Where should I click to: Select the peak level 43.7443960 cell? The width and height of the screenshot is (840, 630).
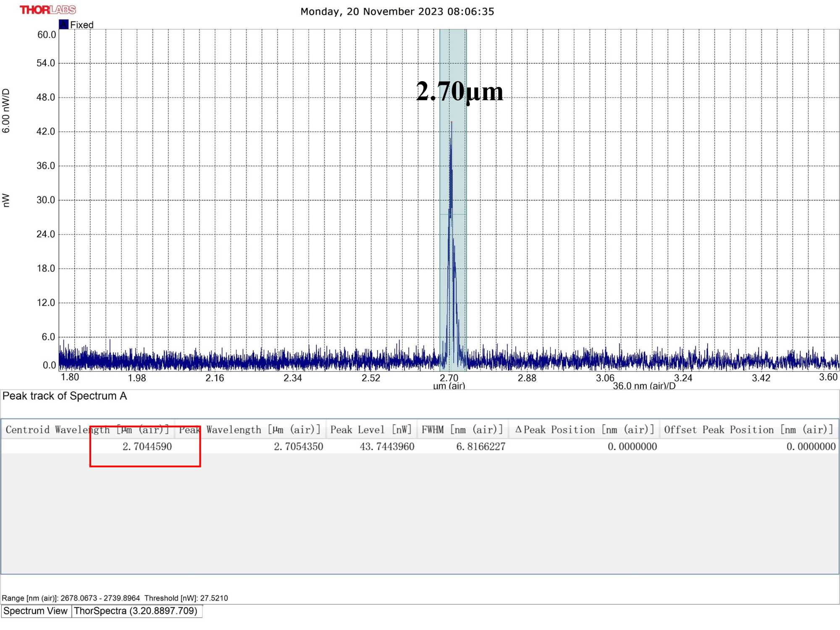[x=387, y=446]
